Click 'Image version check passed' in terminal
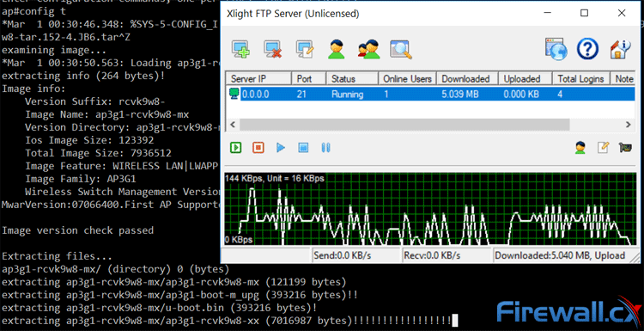Image resolution: width=644 pixels, height=331 pixels. tap(77, 230)
